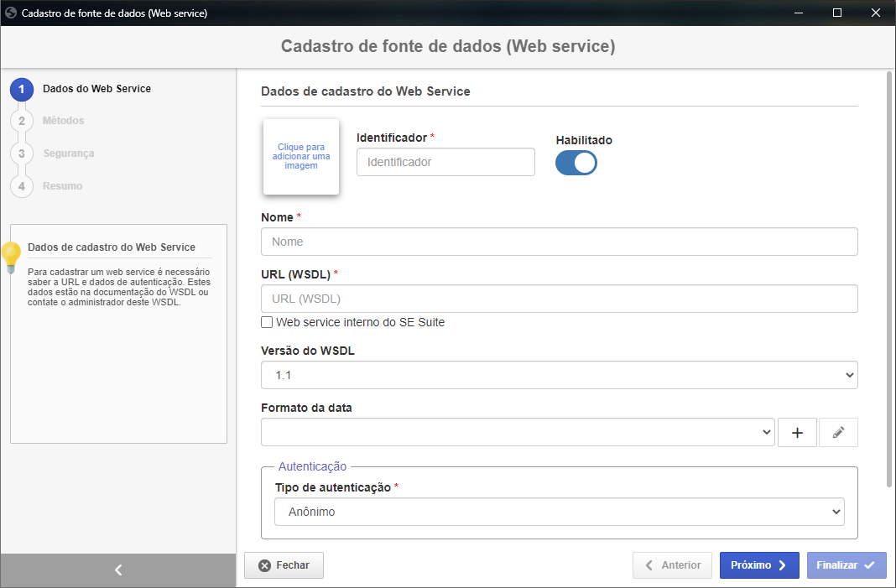Go to step 3 Segurança
This screenshot has width=896, height=588.
(53, 154)
